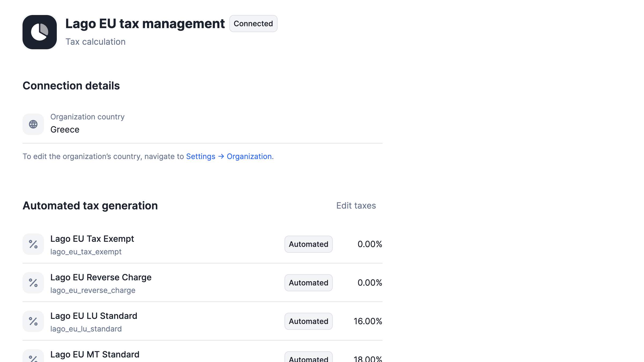Select the Lago EU Tax Exempt title

click(x=92, y=239)
